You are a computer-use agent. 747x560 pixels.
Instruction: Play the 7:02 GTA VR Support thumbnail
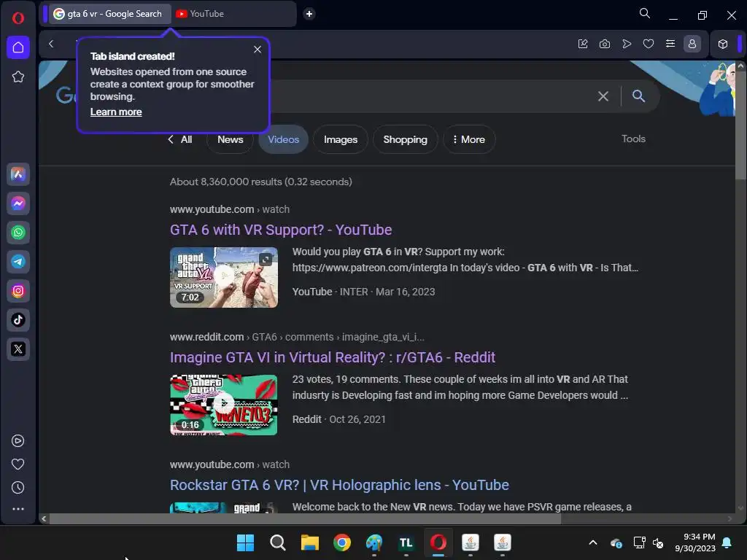(x=224, y=277)
